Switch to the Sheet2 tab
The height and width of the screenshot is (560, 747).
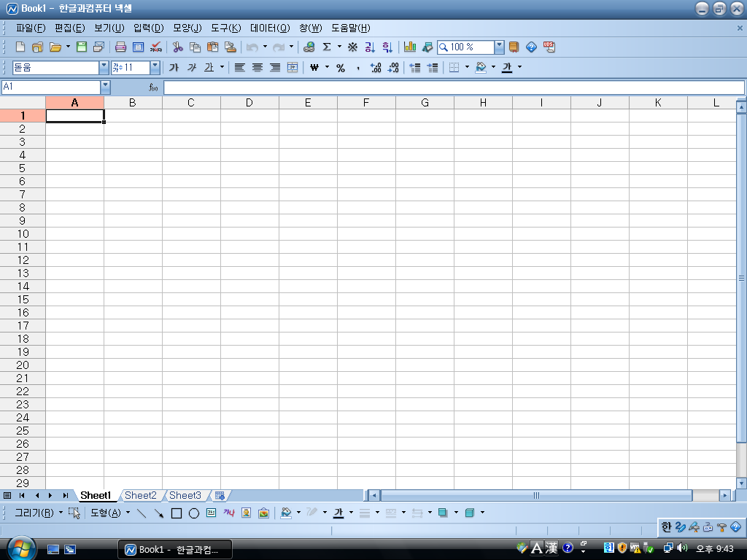click(141, 495)
